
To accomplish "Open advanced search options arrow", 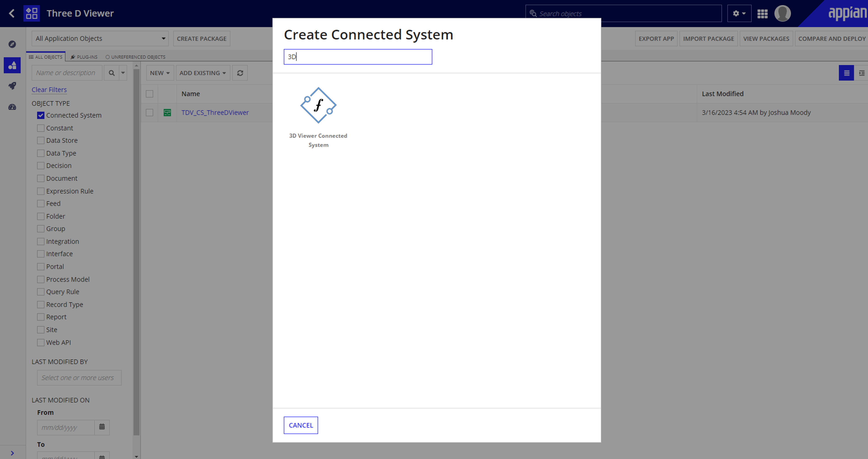I will coord(123,73).
